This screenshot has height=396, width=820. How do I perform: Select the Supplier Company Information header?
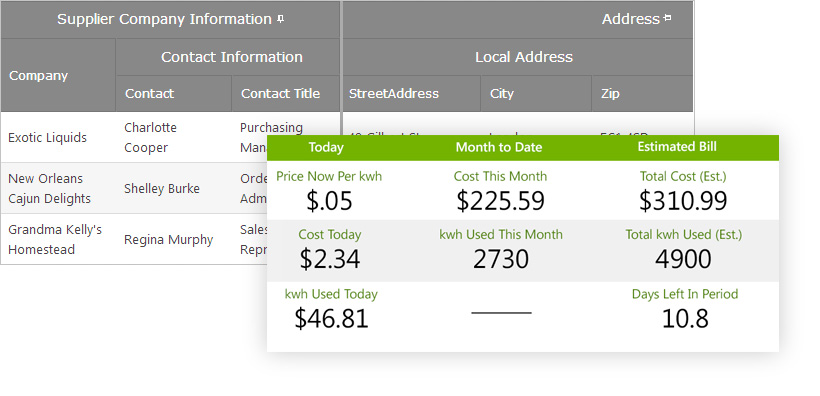tap(170, 19)
